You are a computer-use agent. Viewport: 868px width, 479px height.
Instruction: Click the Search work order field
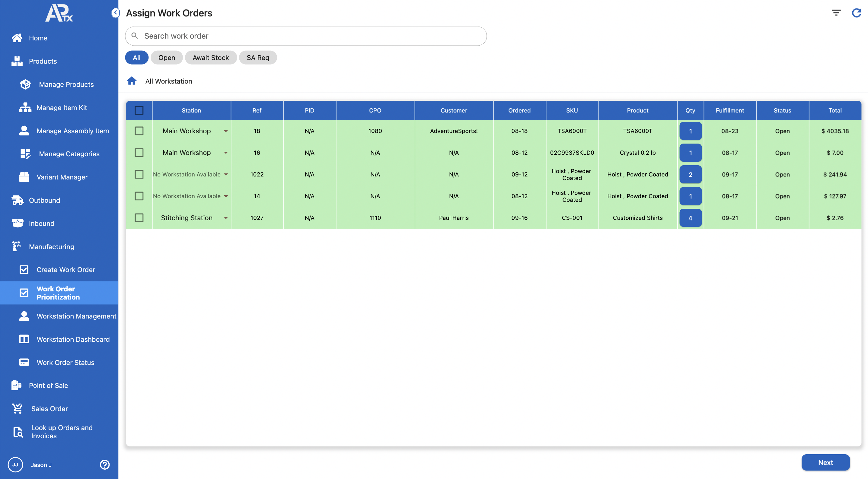click(306, 36)
